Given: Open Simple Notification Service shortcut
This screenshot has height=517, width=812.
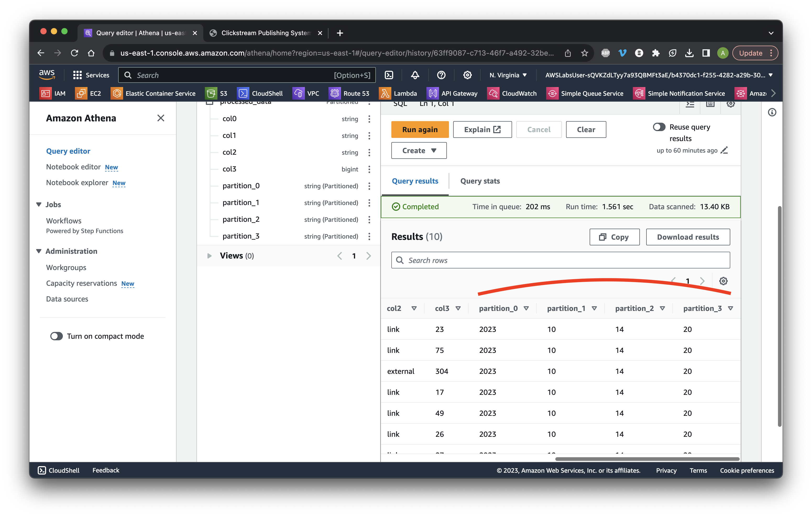Looking at the screenshot, I should click(x=679, y=94).
